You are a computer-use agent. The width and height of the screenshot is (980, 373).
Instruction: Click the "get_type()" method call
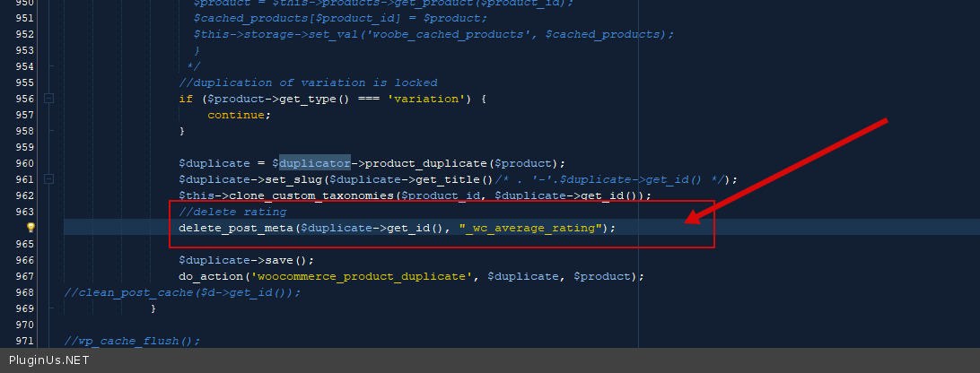click(x=315, y=99)
